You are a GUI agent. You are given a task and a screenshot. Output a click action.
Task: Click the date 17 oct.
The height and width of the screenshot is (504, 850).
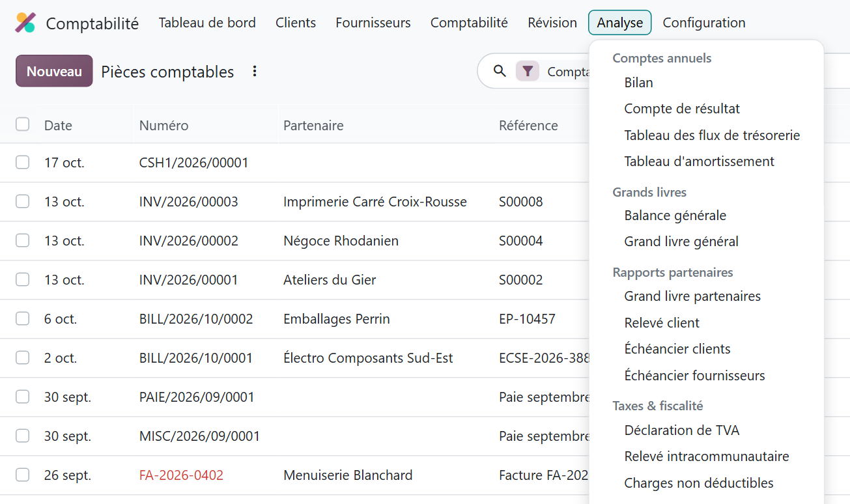click(x=64, y=163)
